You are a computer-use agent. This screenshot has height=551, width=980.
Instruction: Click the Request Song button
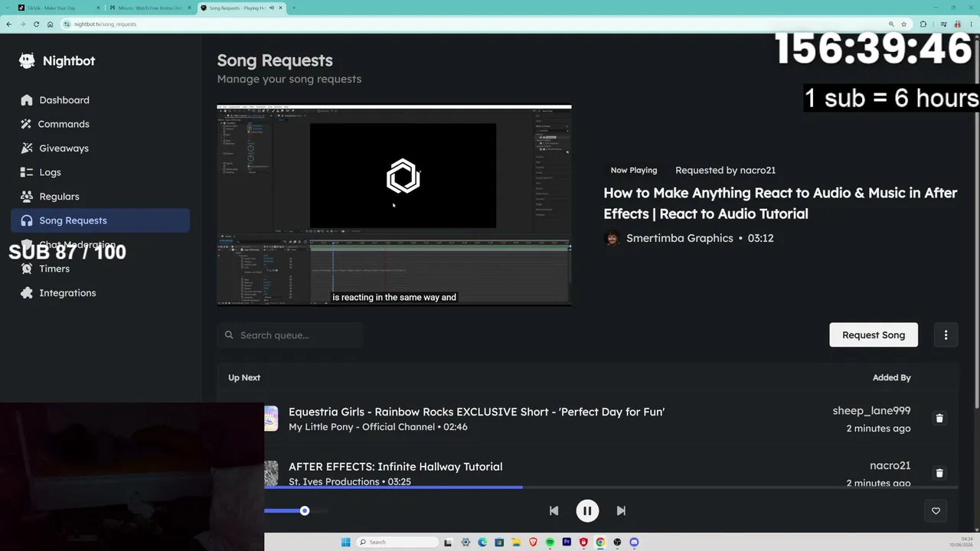pos(874,335)
